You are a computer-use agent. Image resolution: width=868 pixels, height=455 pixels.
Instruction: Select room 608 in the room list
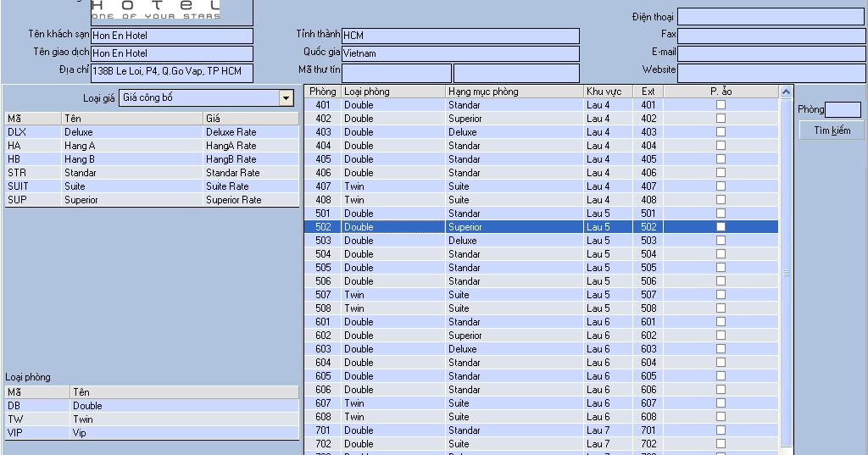pyautogui.click(x=542, y=417)
